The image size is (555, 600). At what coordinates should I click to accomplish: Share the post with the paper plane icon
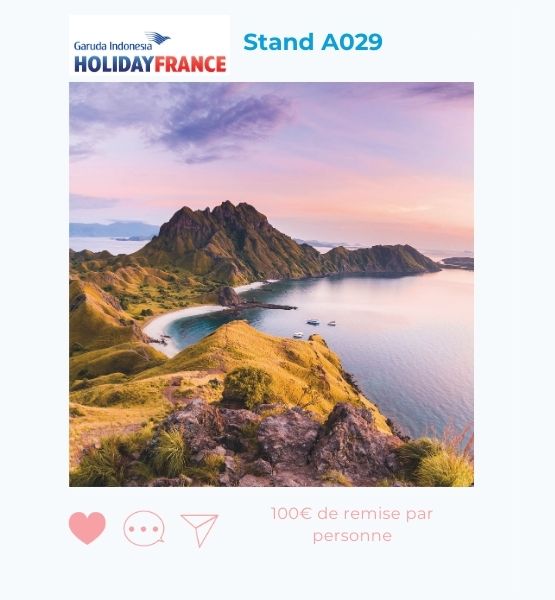pos(199,530)
